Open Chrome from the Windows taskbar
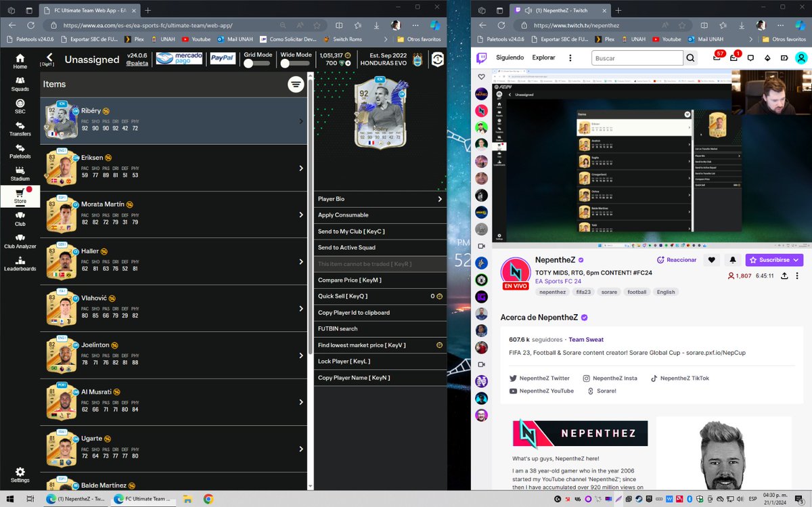The width and height of the screenshot is (812, 507). coord(208,499)
